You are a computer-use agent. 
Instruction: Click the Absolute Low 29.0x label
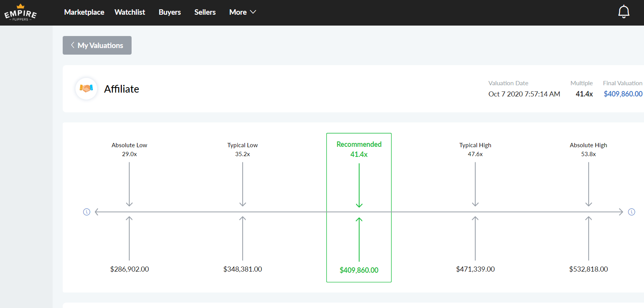[x=129, y=150]
